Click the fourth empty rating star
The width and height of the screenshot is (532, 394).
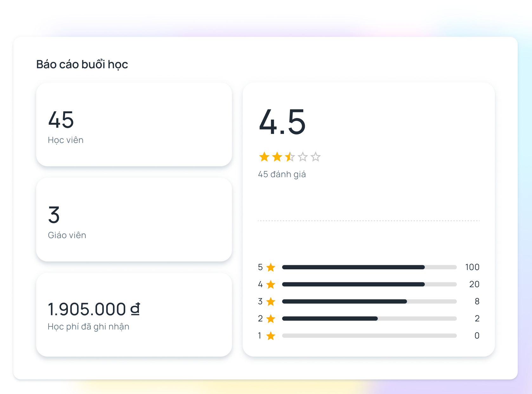(303, 157)
